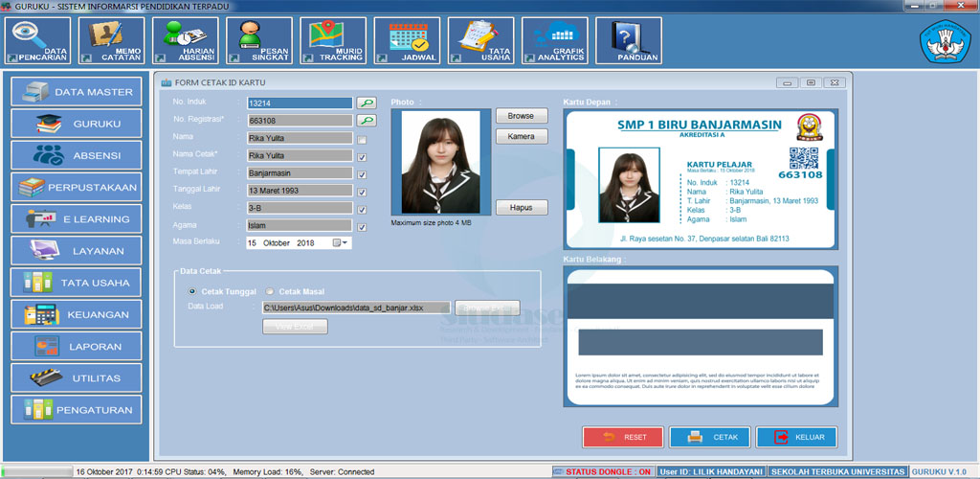Open the Keuangan sidebar menu
The height and width of the screenshot is (479, 980).
coord(77,314)
